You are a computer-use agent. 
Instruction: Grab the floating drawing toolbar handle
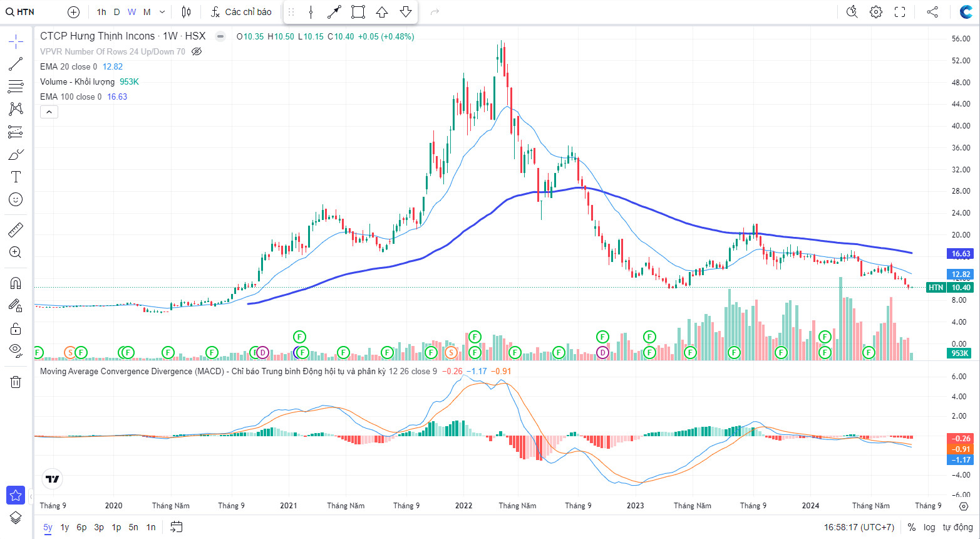pyautogui.click(x=291, y=12)
